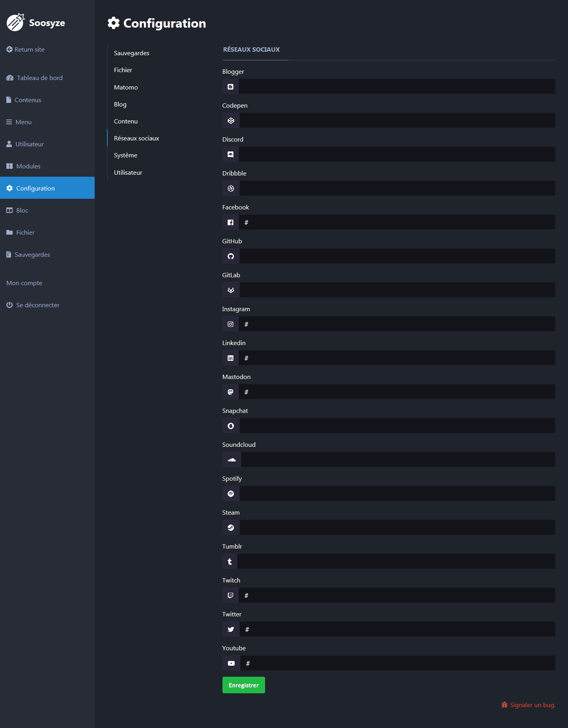Open the Système configuration section
Viewport: 568px width, 728px height.
click(125, 155)
